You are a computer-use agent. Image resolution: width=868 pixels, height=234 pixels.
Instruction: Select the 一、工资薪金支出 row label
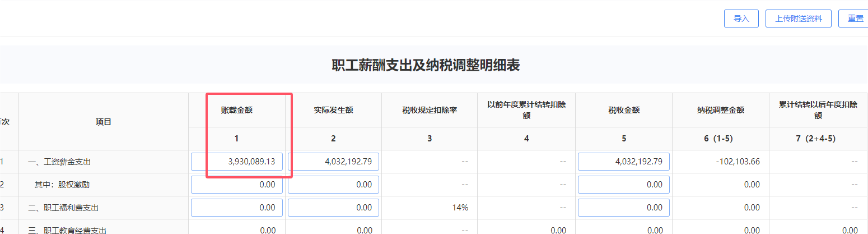point(59,162)
